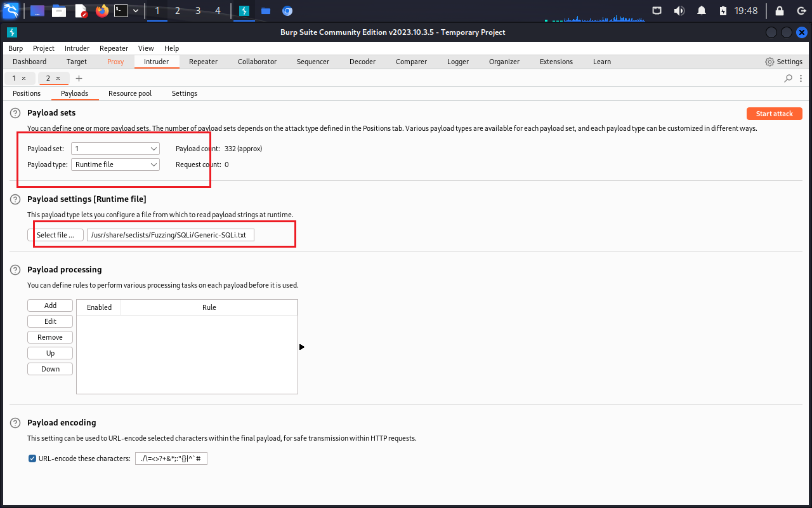Open the View menu
This screenshot has width=812, height=508.
(146, 48)
